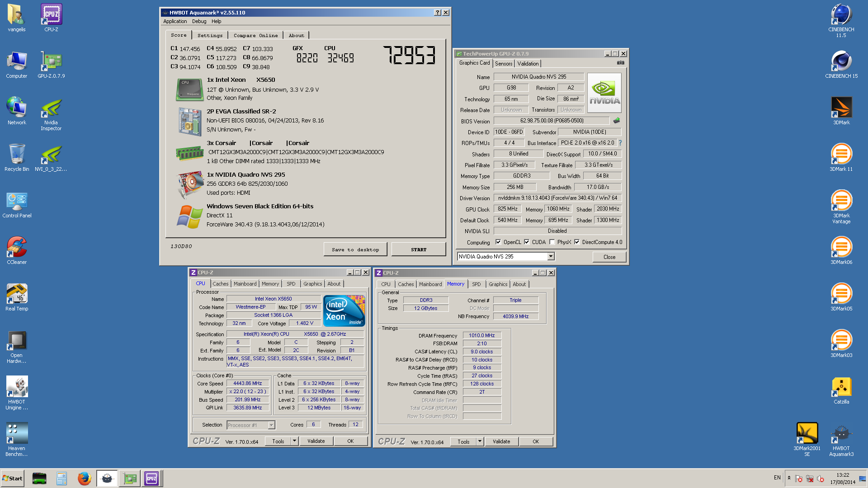Open the calculator from the taskbar
Image resolution: width=868 pixels, height=488 pixels.
pyautogui.click(x=62, y=478)
